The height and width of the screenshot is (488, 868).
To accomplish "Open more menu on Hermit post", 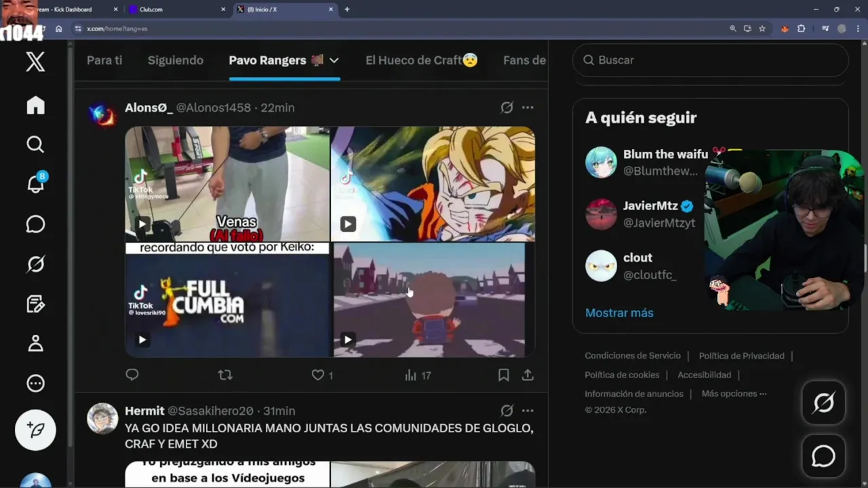I will 528,411.
